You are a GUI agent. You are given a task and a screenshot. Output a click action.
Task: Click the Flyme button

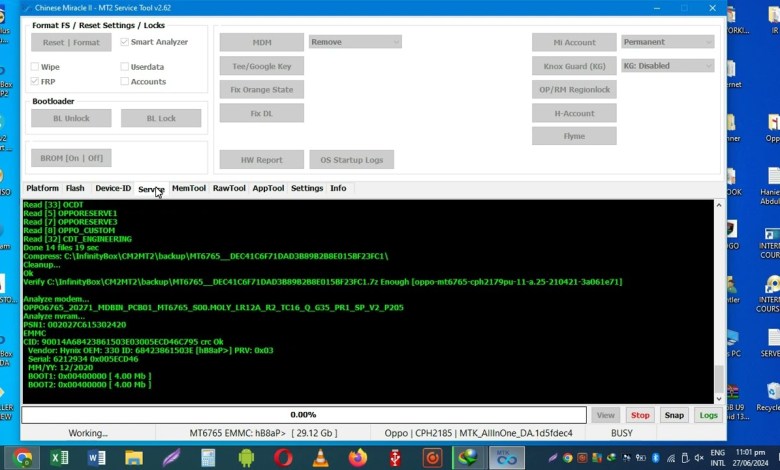coord(574,136)
